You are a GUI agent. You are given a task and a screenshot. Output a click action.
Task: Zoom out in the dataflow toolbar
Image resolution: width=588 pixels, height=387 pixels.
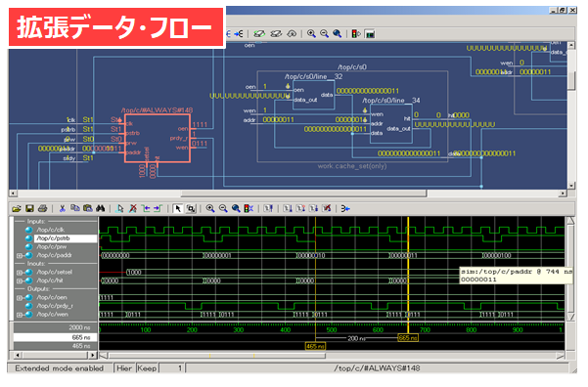(325, 34)
